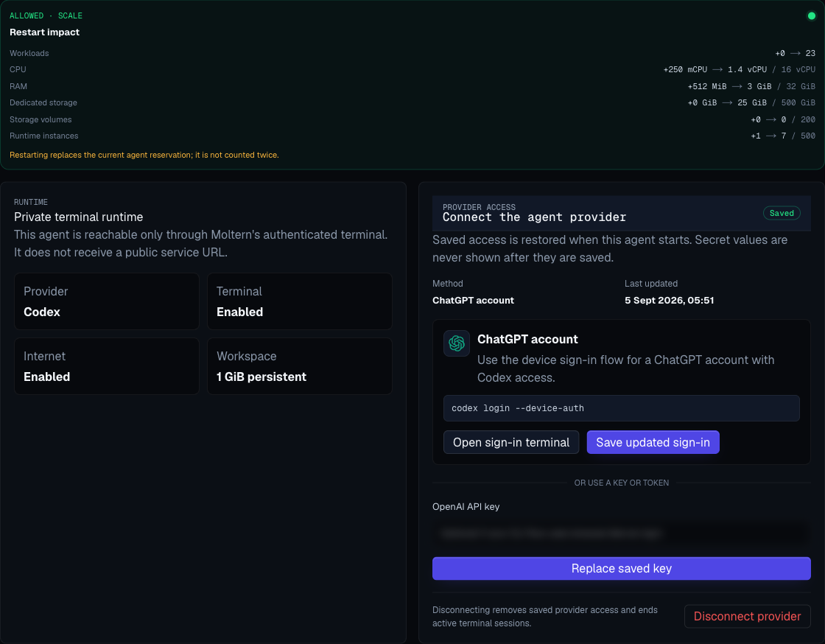Image resolution: width=825 pixels, height=644 pixels.
Task: Click the CPU value 1.4 vCPU
Action: [747, 69]
